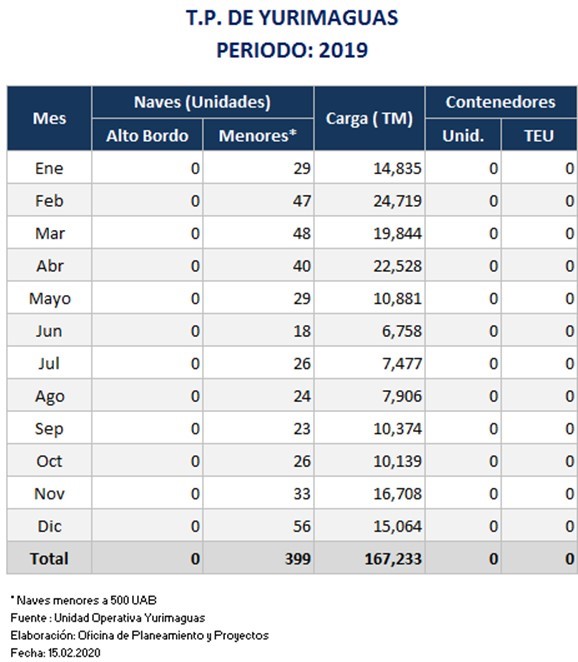Select the Mayo row label
578x662 pixels.
click(49, 298)
